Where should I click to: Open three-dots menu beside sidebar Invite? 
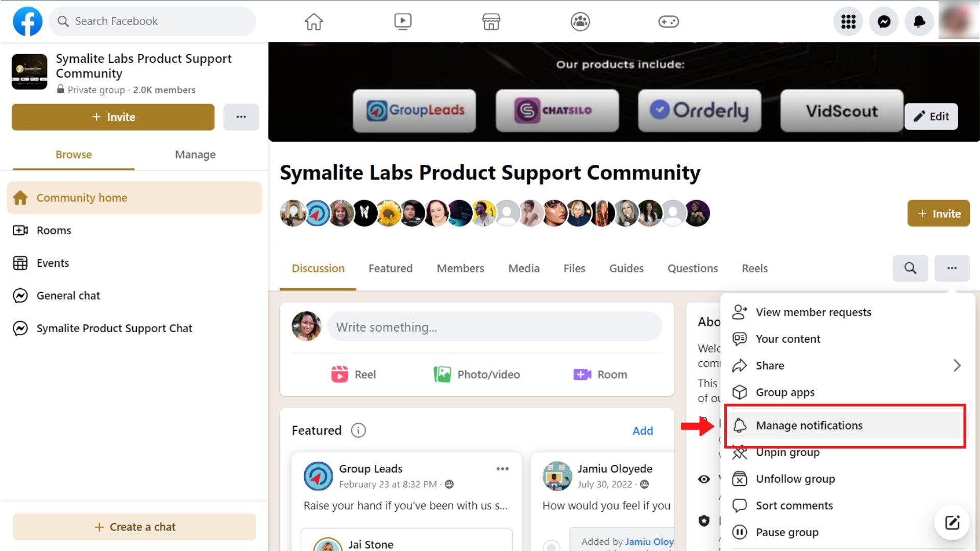tap(241, 117)
